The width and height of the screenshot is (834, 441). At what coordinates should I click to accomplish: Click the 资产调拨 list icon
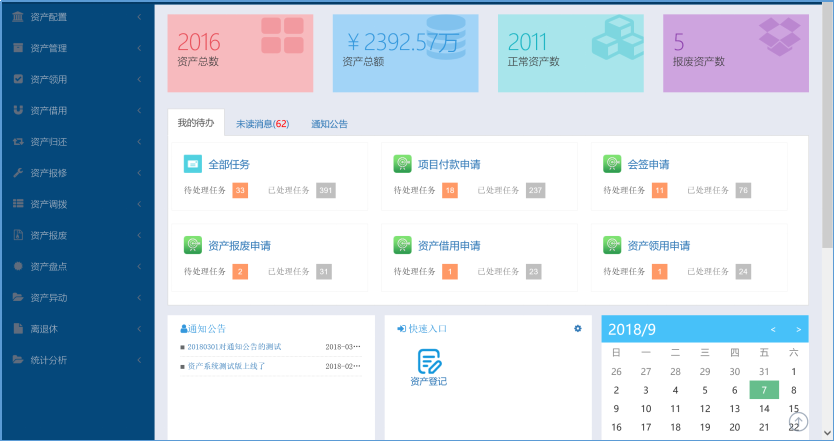click(x=18, y=204)
